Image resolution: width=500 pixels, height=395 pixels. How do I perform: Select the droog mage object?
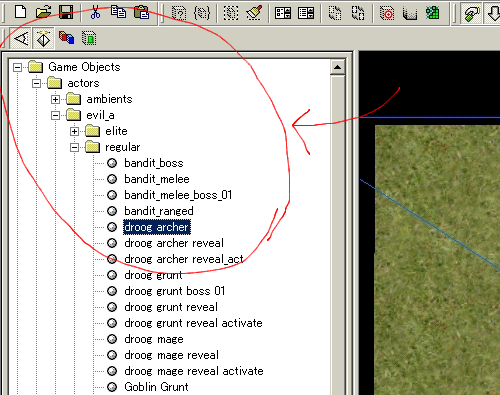(154, 339)
